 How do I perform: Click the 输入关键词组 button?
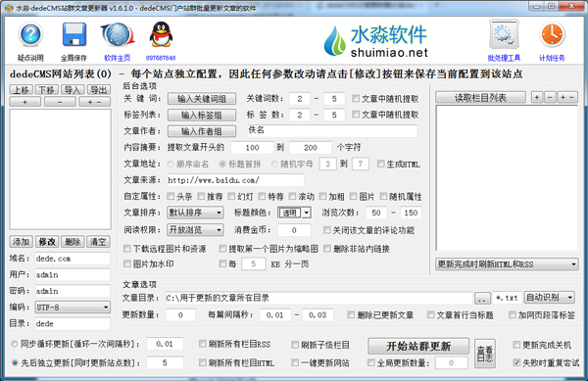[202, 99]
